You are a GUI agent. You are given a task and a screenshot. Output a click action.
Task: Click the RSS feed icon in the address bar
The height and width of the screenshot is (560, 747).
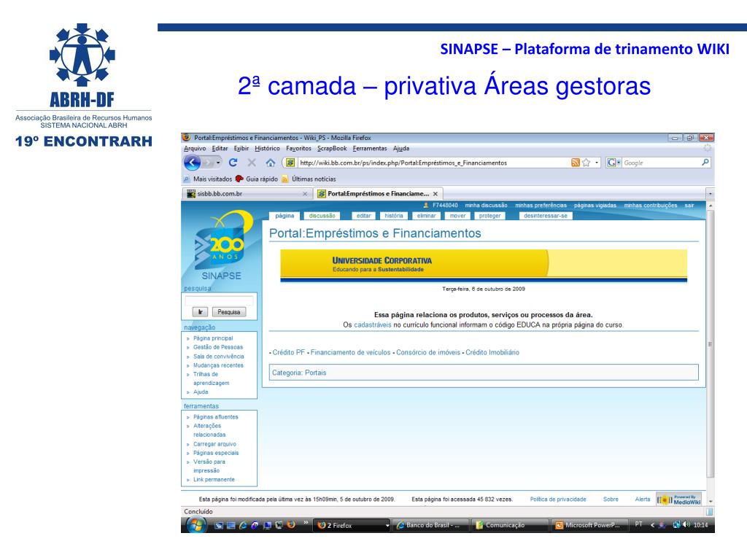click(x=576, y=163)
